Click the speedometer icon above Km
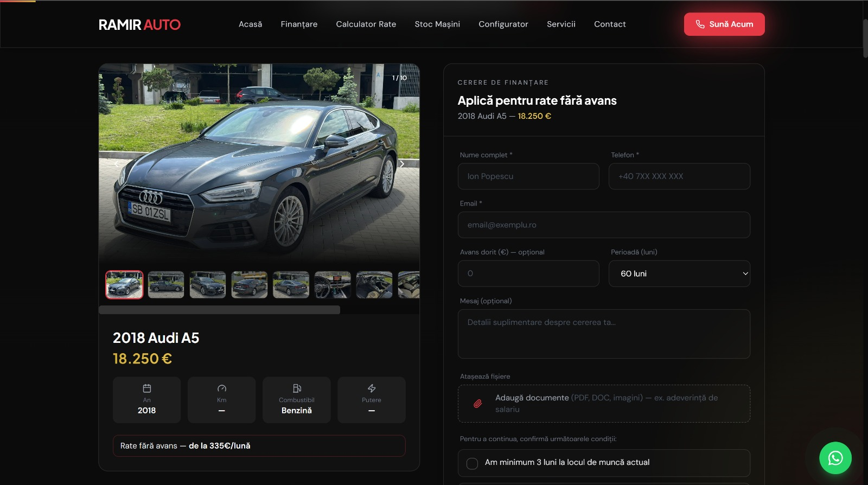This screenshot has height=485, width=868. [x=222, y=388]
